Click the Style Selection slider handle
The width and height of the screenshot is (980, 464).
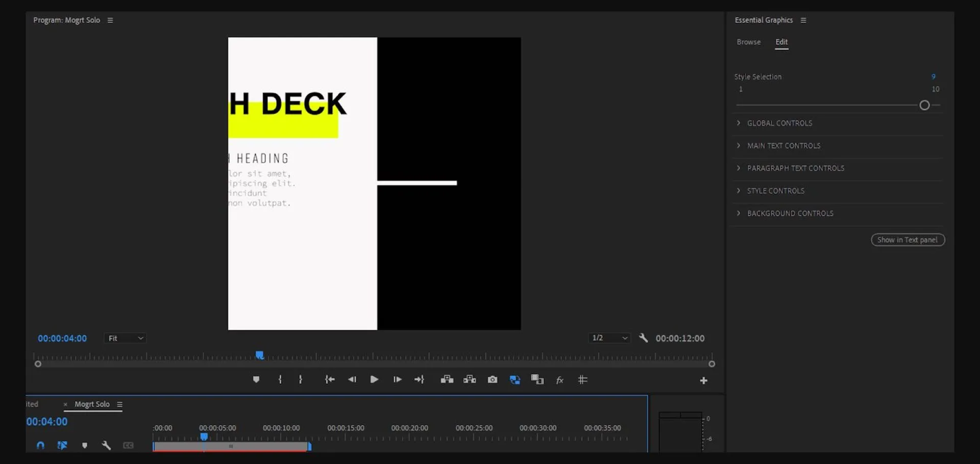point(924,106)
